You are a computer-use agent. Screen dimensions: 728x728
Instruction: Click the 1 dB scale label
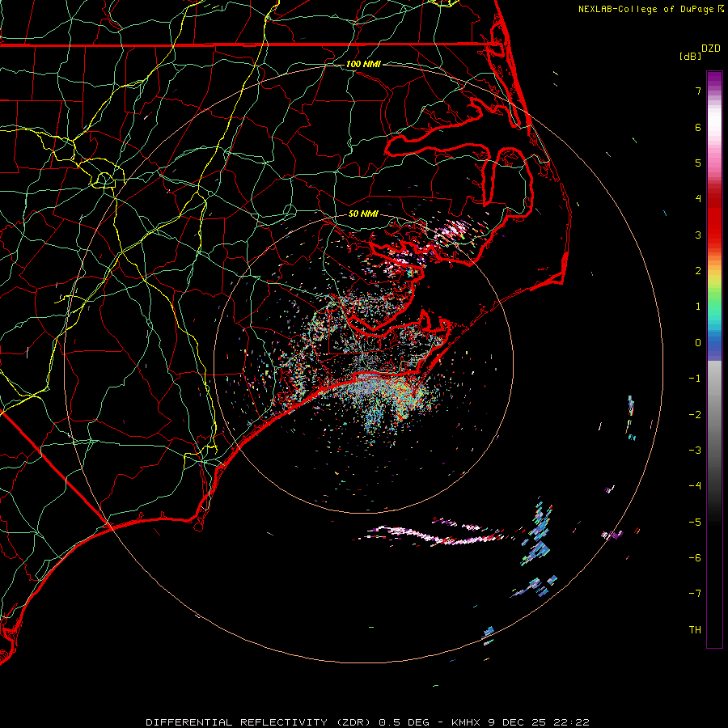pyautogui.click(x=698, y=307)
